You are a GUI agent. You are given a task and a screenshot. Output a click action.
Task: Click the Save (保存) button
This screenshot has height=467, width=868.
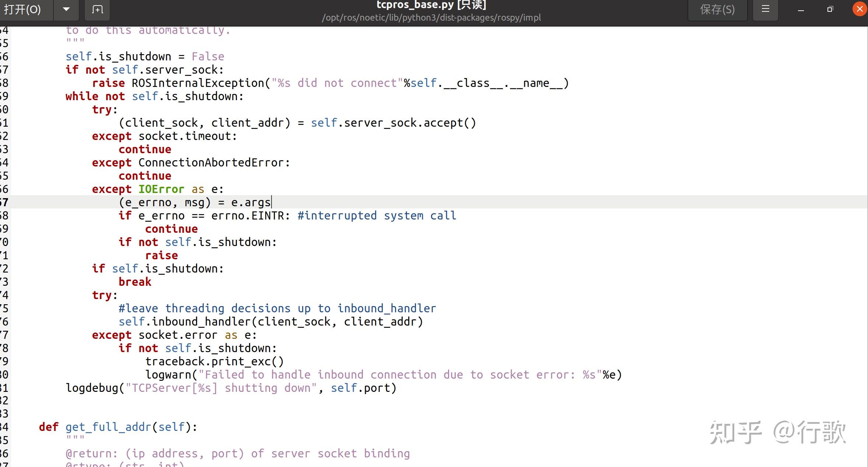[x=717, y=10]
